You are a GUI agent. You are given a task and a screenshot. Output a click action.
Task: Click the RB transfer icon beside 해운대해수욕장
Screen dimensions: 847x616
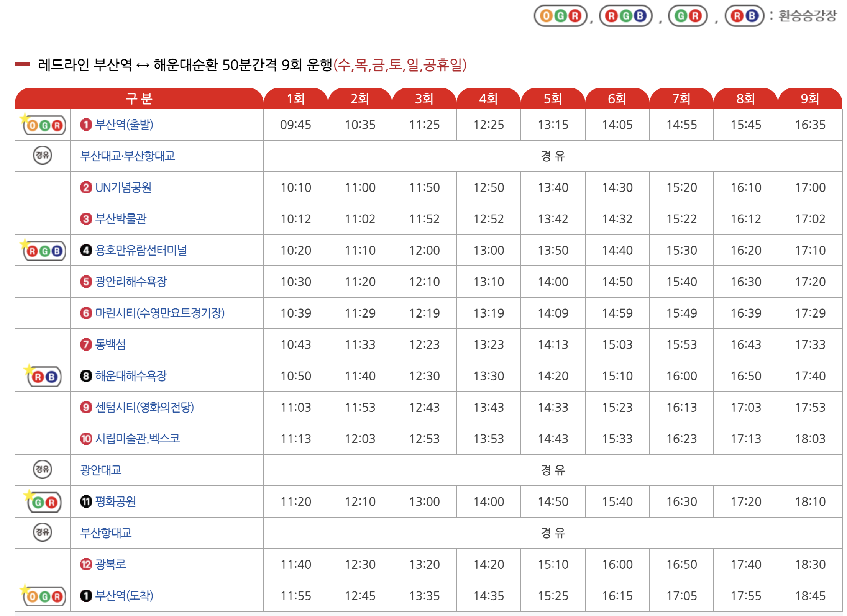(x=44, y=377)
